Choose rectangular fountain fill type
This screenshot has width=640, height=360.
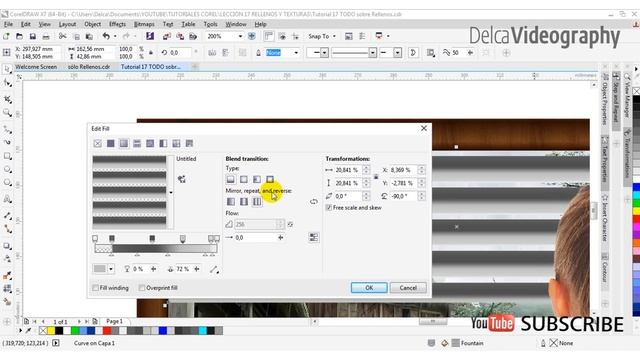[270, 179]
